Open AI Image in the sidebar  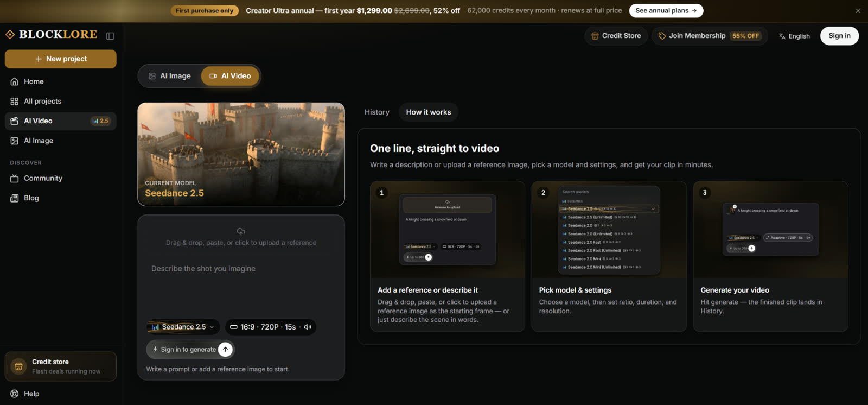[x=61, y=141]
